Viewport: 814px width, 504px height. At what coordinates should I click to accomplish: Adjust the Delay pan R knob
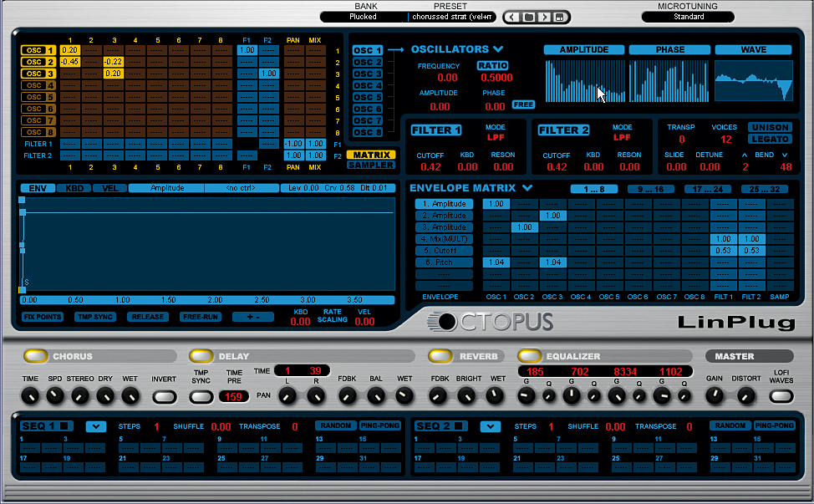pos(316,396)
